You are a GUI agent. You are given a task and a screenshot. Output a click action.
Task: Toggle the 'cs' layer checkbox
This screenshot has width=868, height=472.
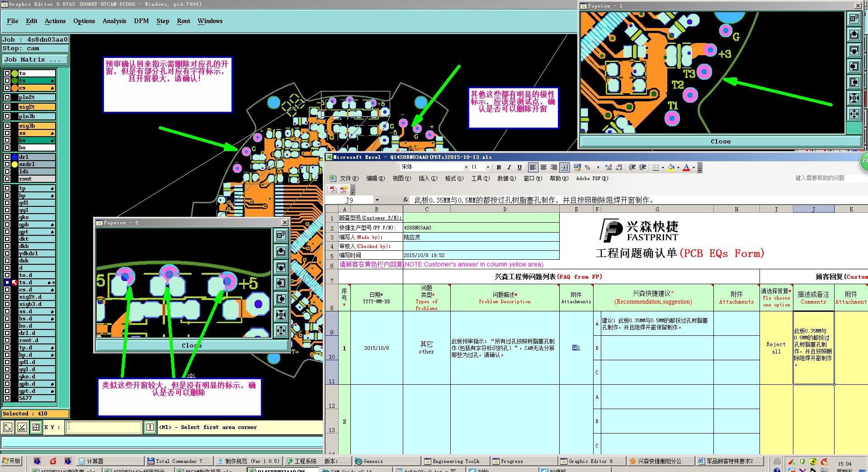[7, 88]
